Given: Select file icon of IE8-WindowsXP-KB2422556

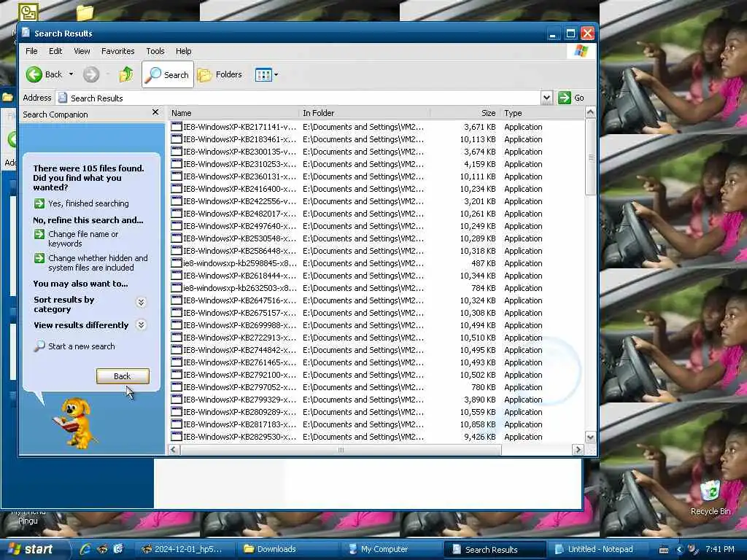Looking at the screenshot, I should [x=177, y=201].
